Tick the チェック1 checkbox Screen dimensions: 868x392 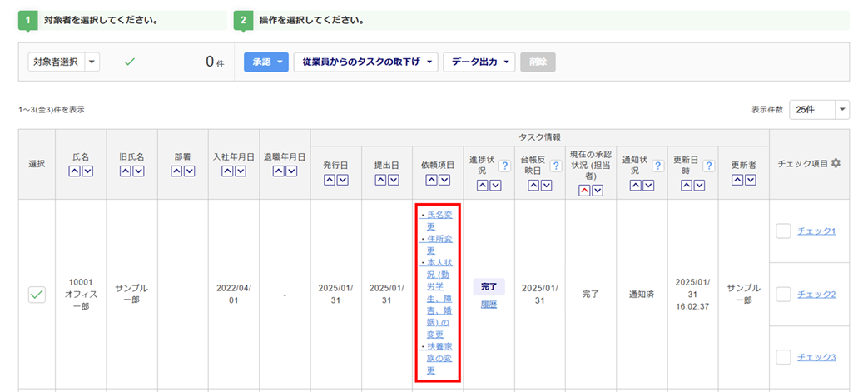[783, 231]
